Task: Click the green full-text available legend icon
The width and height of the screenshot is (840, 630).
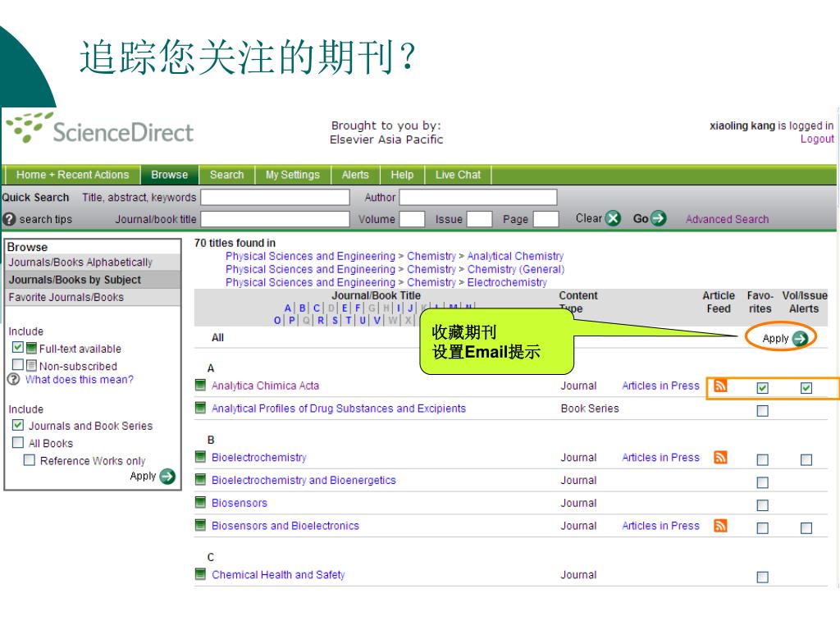Action: click(32, 349)
